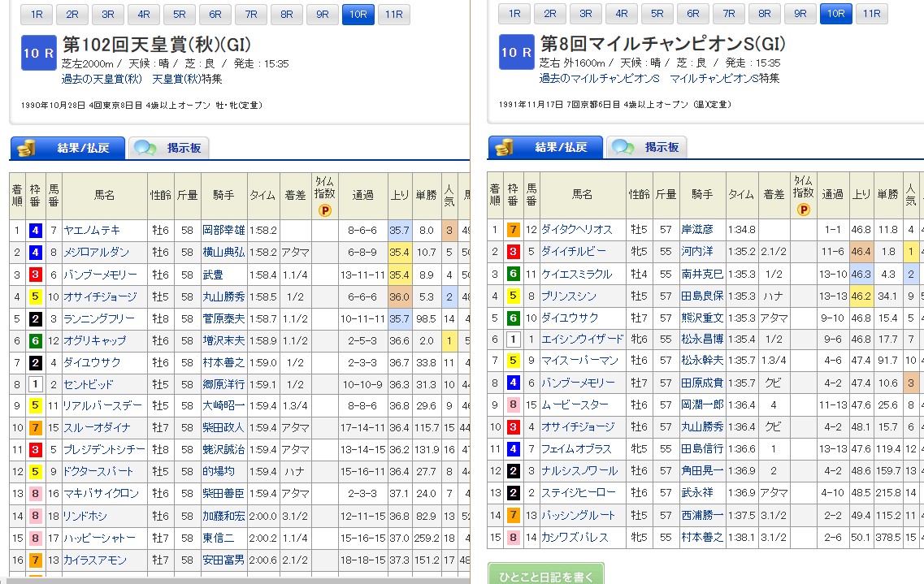Open the 過去の天皇賞 link

click(101, 80)
